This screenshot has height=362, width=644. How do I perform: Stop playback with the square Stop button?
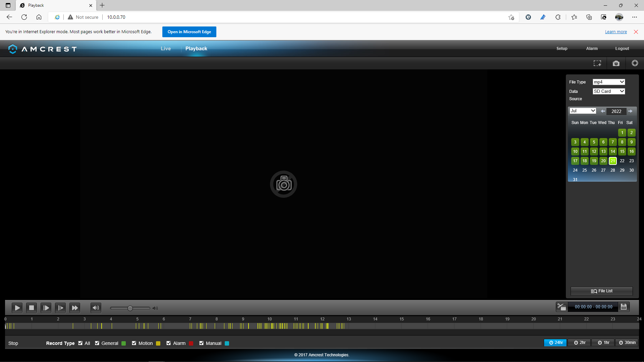[x=32, y=308]
